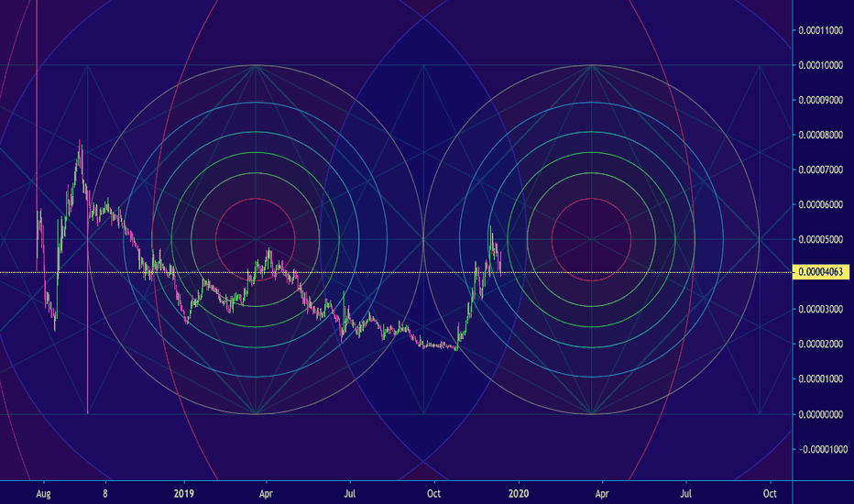Click the 0.00009000 price axis label
The image size is (854, 504).
(821, 100)
